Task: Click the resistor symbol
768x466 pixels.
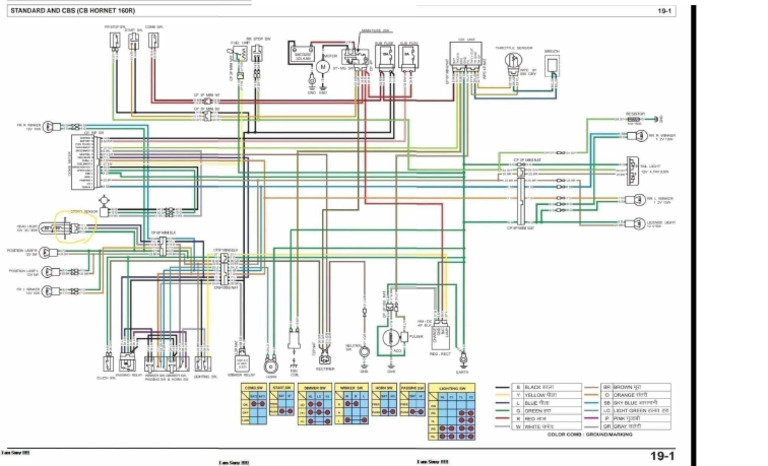Action: [633, 119]
